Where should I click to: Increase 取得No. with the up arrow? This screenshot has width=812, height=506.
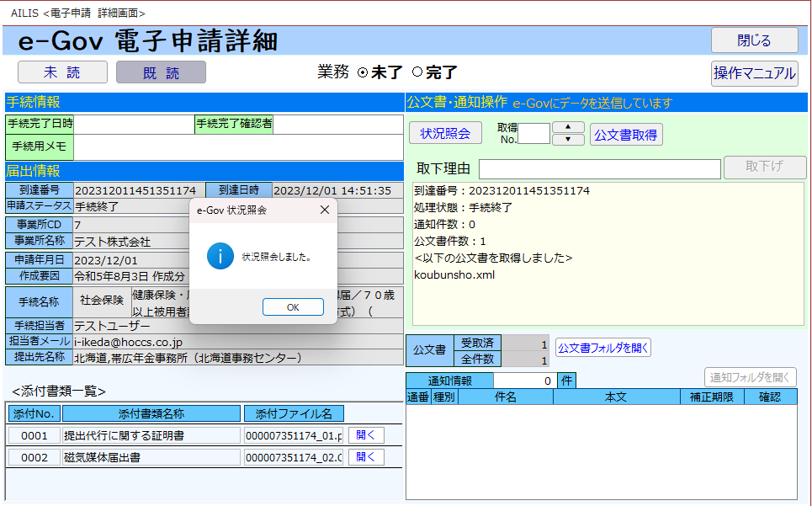click(x=568, y=127)
